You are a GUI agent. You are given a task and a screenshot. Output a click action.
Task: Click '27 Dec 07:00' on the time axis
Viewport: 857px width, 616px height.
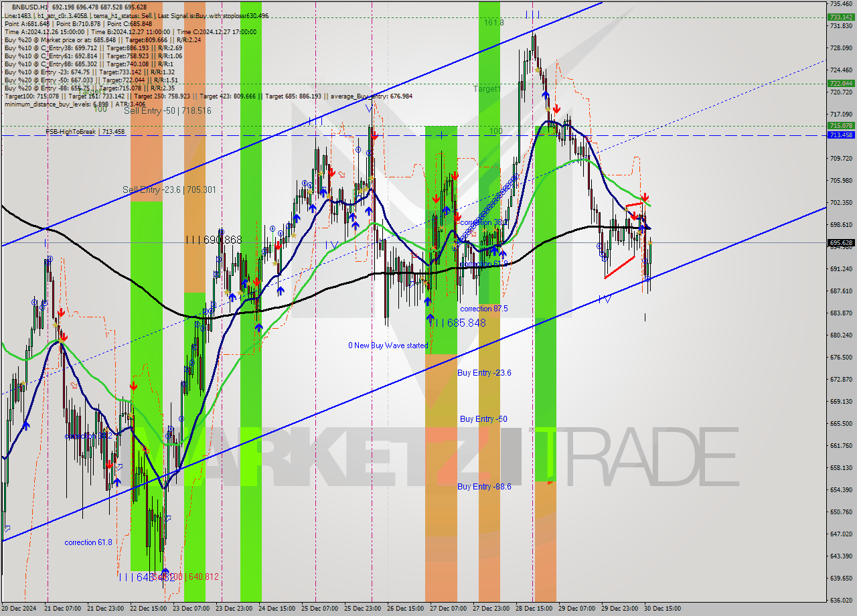coord(448,609)
